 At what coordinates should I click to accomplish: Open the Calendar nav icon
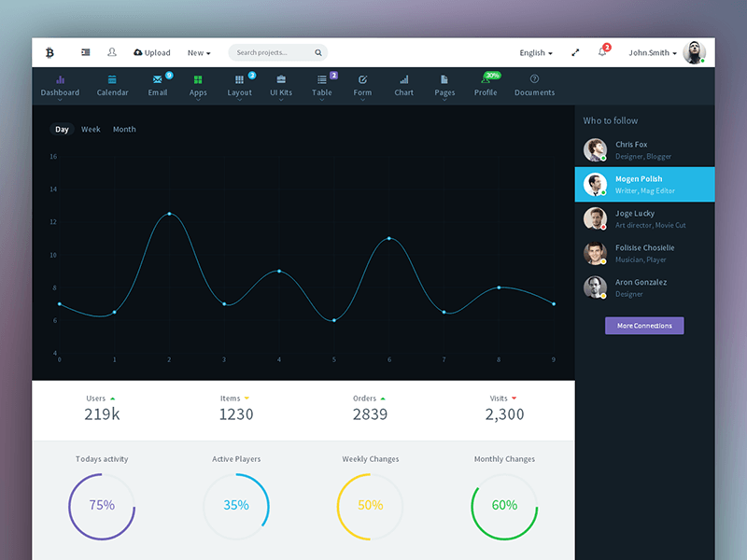[112, 80]
